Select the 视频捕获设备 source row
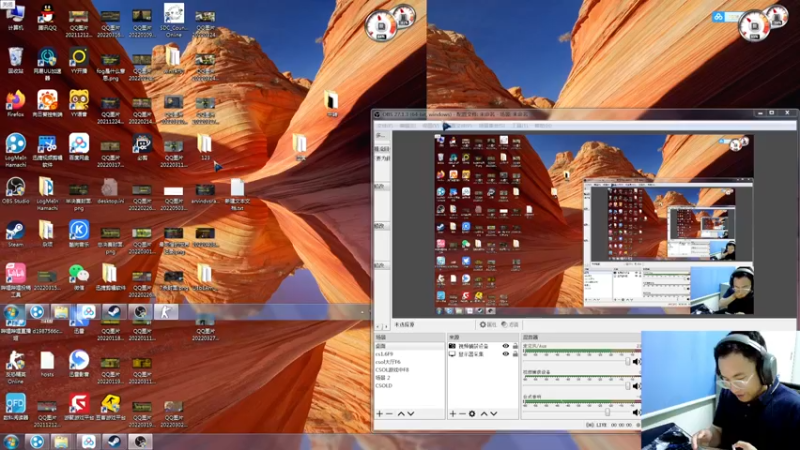Screen dimensions: 800x450 pos(483,346)
